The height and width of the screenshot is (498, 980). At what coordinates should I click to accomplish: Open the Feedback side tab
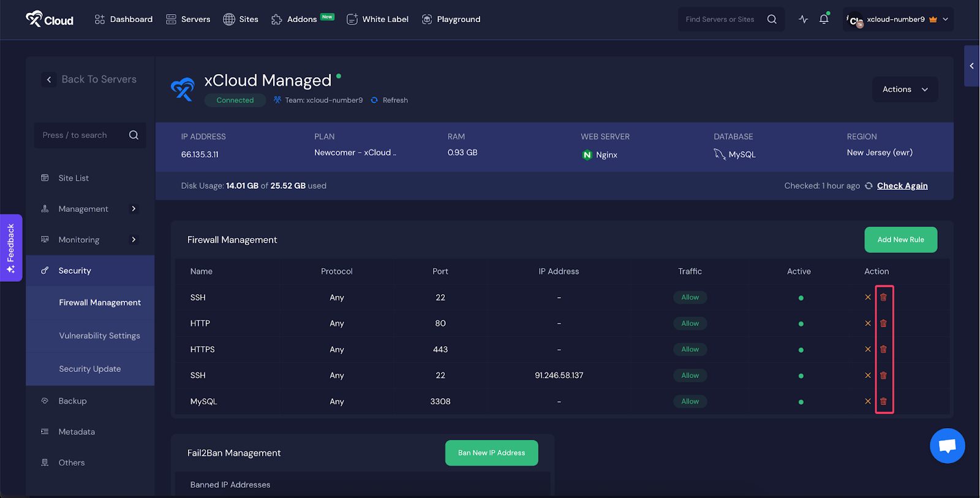coord(11,248)
